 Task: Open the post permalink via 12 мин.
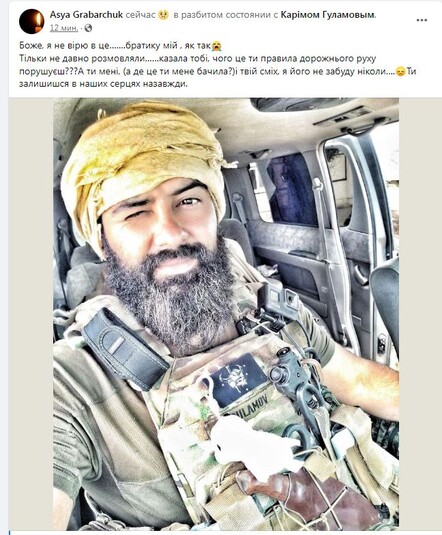[64, 28]
